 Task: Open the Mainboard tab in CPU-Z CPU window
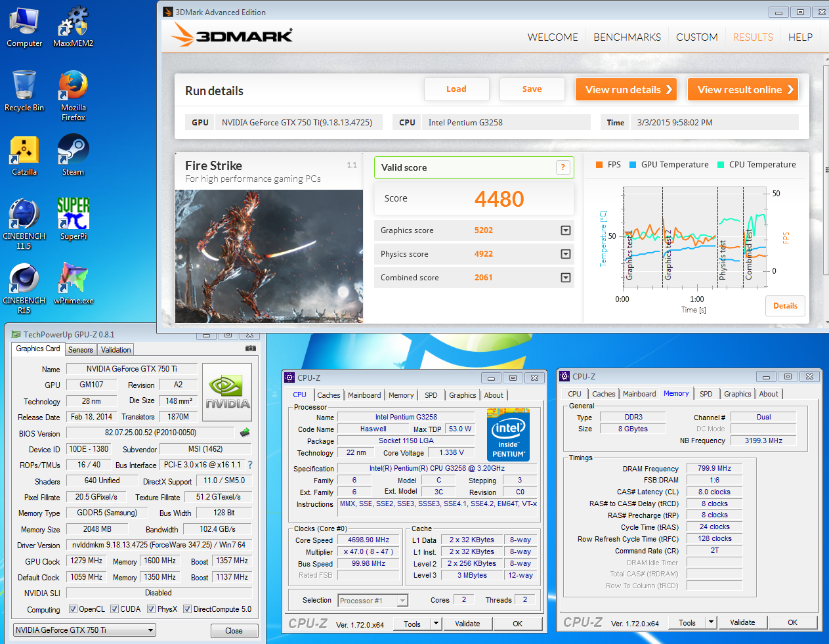point(364,395)
